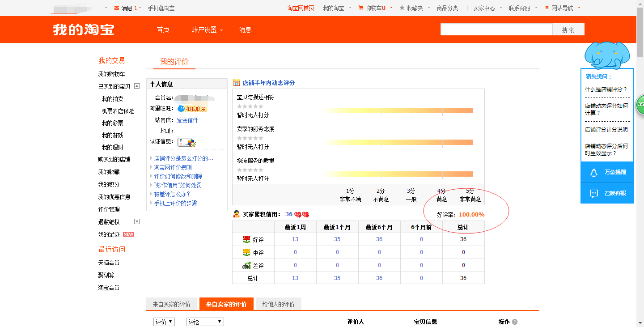Screen dimensions: 644x327
Task: Click the 发送信件 link
Action: click(x=187, y=120)
